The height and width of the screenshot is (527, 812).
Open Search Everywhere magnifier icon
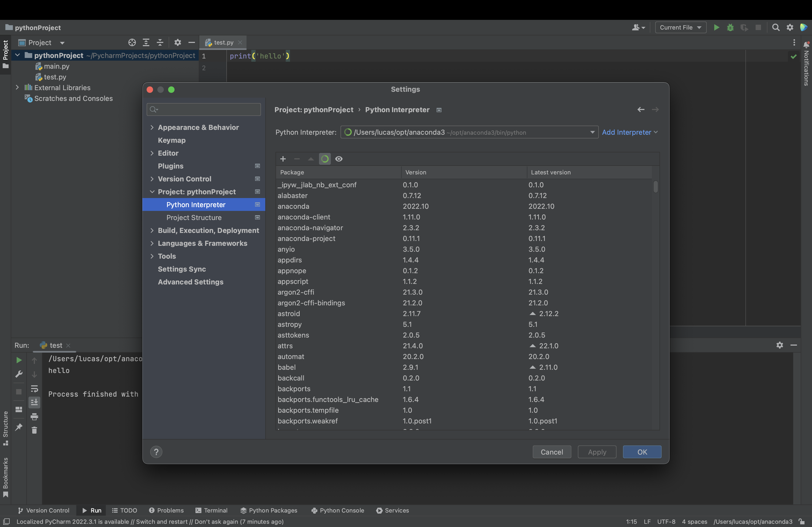(x=775, y=28)
